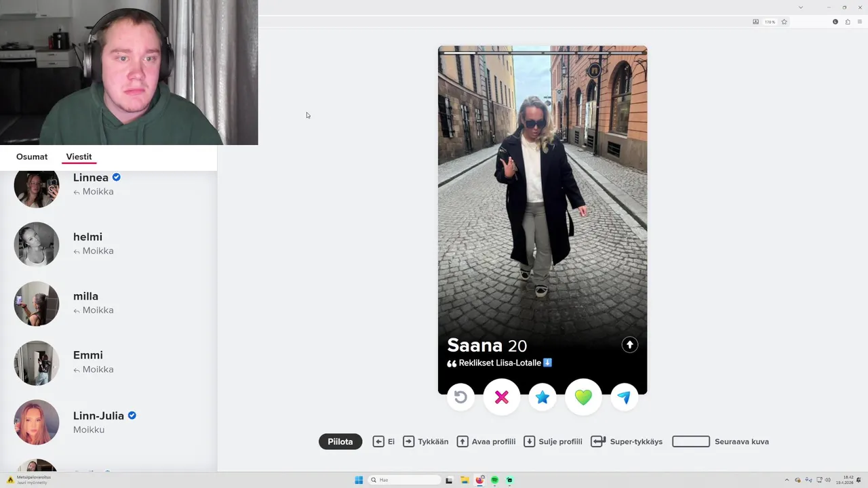Open the browser list all tabs chevron
Image resolution: width=868 pixels, height=488 pixels.
coord(801,7)
